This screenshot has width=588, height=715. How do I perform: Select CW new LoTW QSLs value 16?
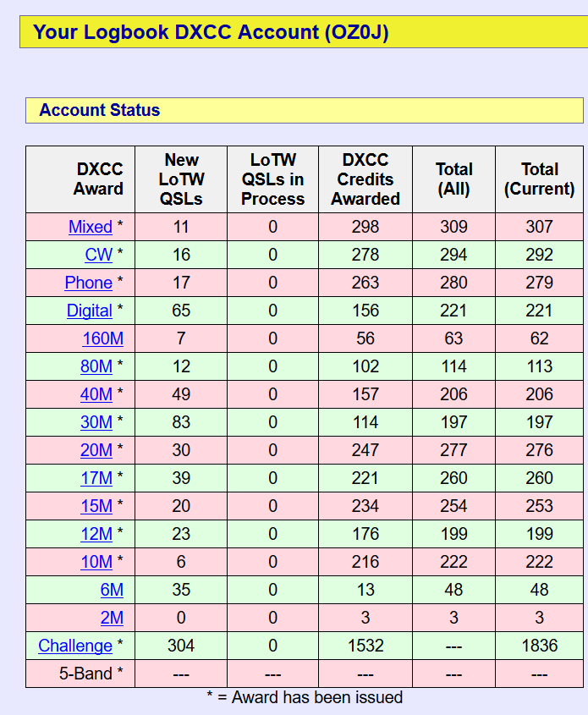pos(181,255)
